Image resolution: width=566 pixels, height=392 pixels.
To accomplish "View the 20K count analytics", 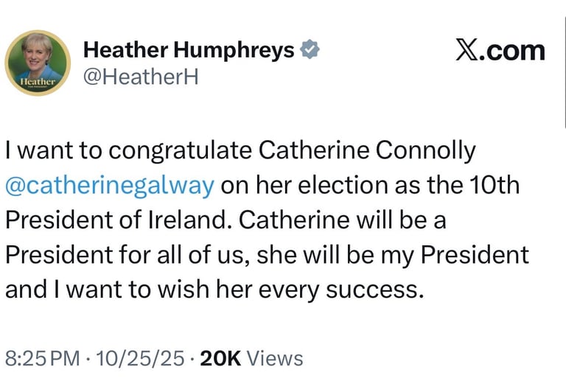I will pyautogui.click(x=220, y=358).
